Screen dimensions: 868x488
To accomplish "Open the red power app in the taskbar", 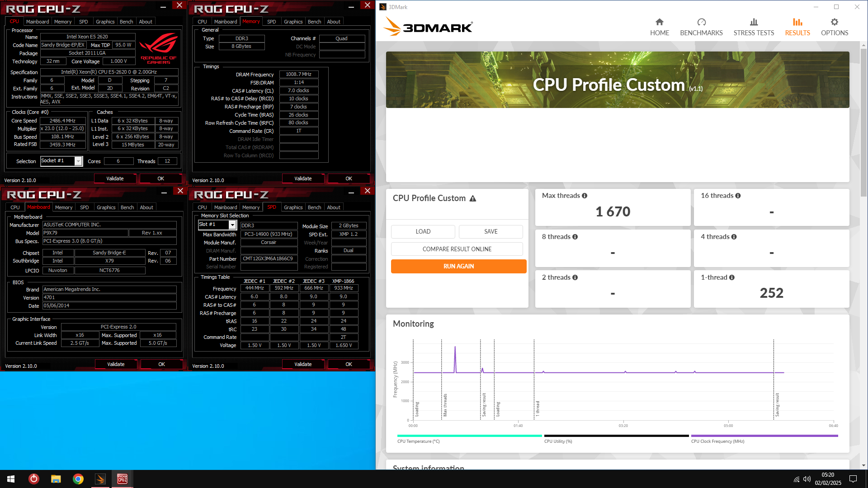I will (34, 479).
